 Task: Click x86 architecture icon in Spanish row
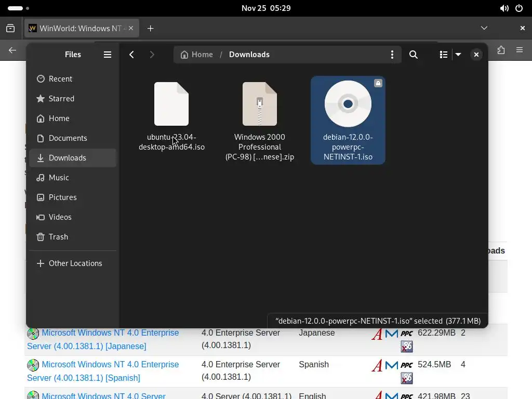[x=406, y=378]
